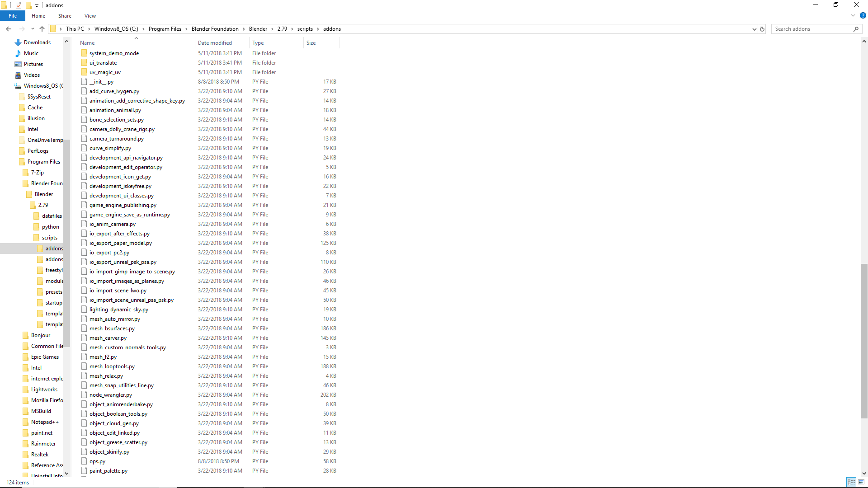The height and width of the screenshot is (488, 868).
Task: Select node_wrangler.py file
Action: (x=111, y=395)
